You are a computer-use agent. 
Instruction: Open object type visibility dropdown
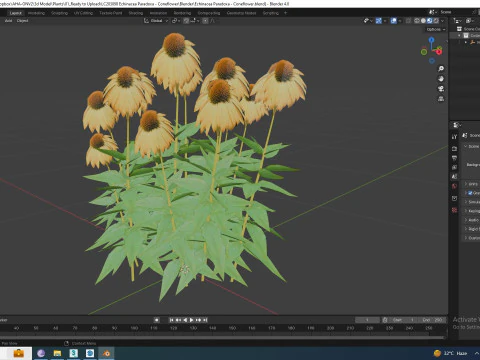[368, 21]
